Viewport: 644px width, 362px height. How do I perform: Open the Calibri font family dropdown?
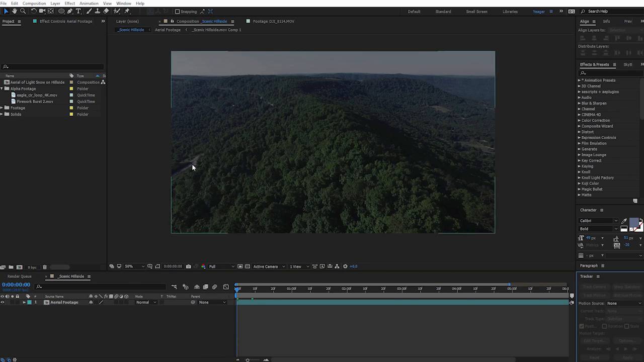[599, 221]
